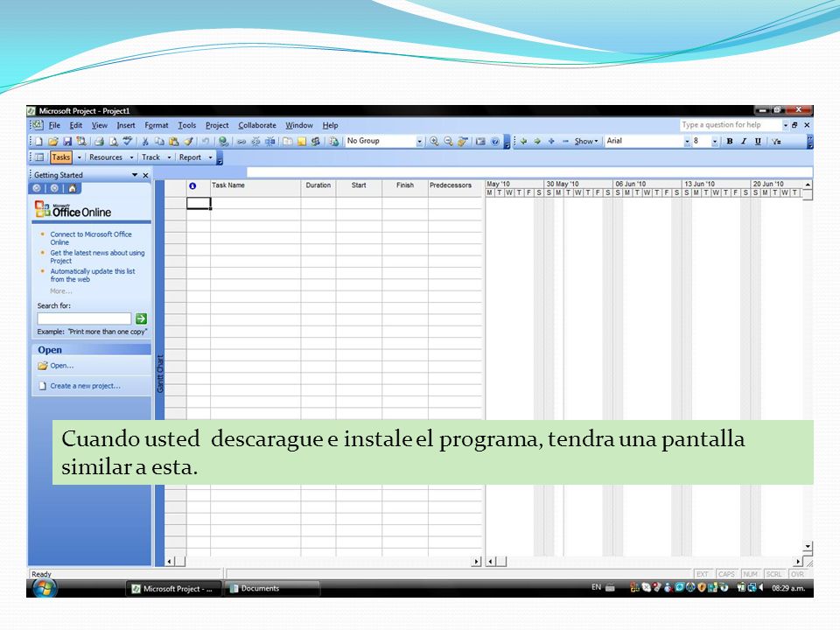Click the green search Go arrow button
Image resolution: width=840 pixels, height=630 pixels.
tap(142, 318)
